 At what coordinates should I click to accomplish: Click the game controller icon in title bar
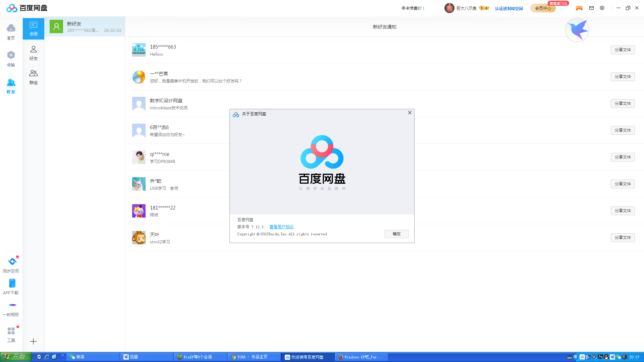tap(579, 8)
